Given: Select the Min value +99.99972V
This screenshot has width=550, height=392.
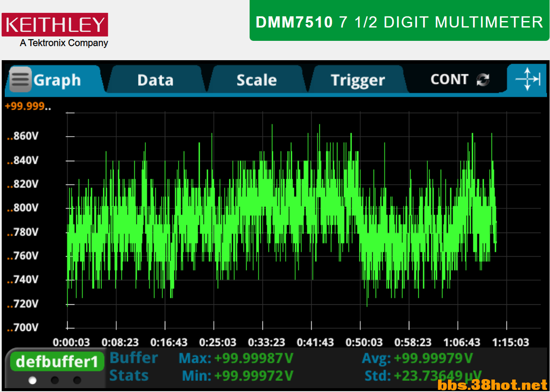Looking at the screenshot, I should [254, 376].
